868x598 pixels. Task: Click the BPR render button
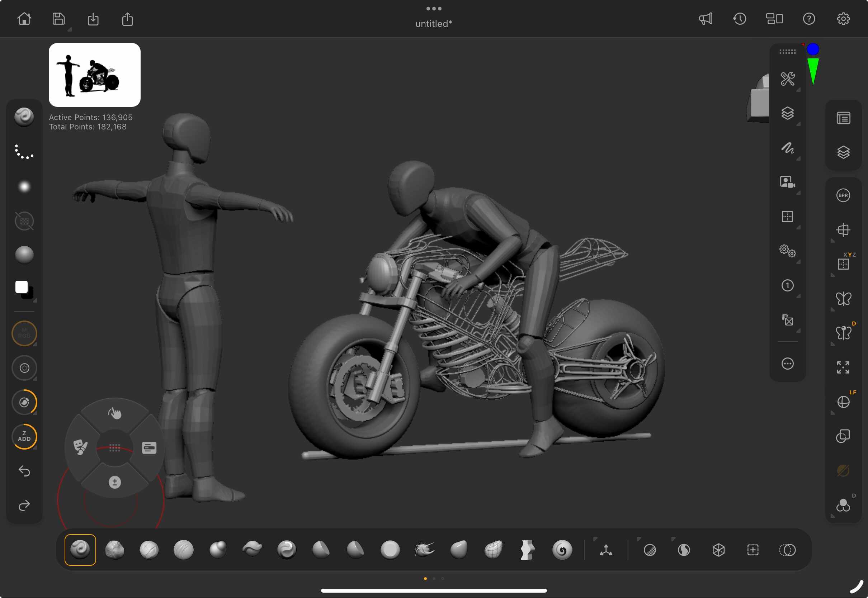pos(843,195)
